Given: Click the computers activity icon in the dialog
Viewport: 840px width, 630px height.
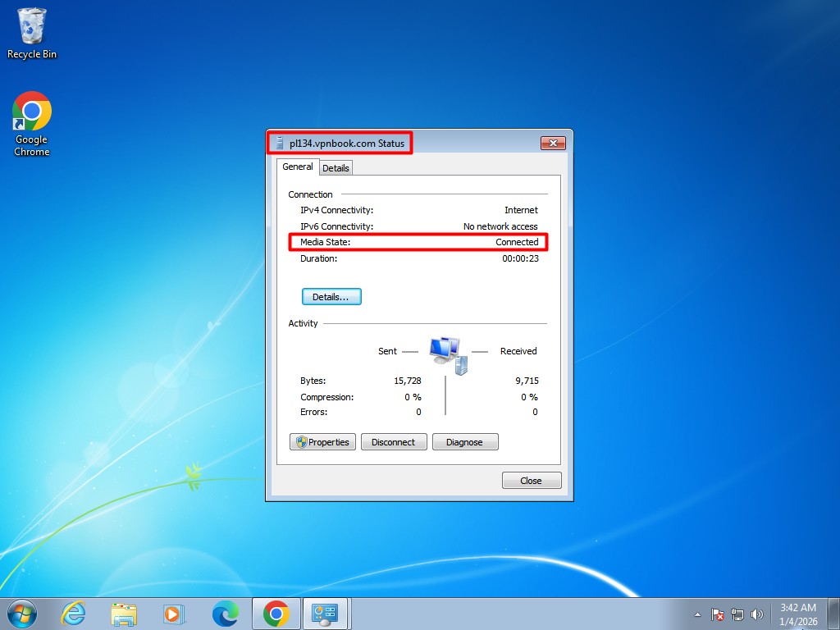Looking at the screenshot, I should 447,353.
